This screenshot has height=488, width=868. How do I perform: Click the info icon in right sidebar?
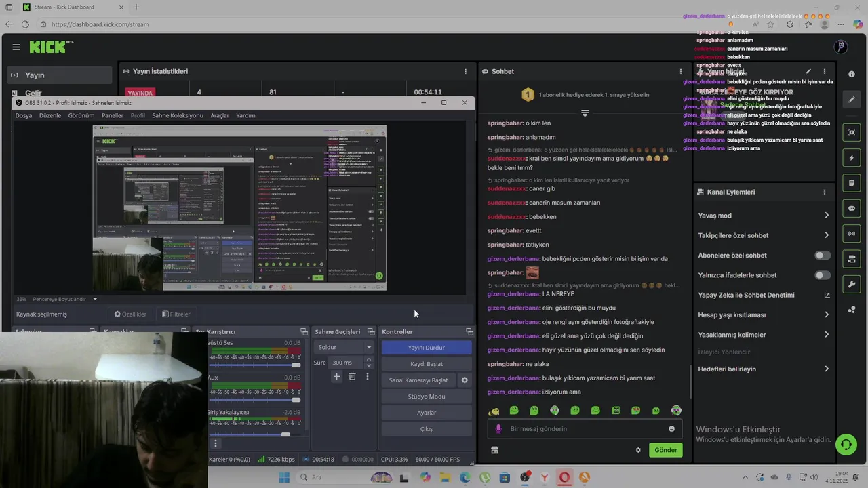[852, 74]
